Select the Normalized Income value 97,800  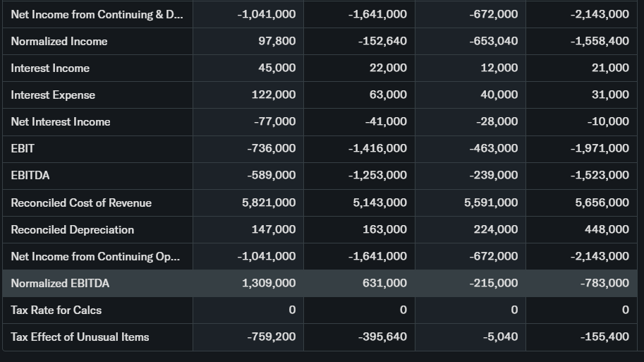pyautogui.click(x=277, y=41)
